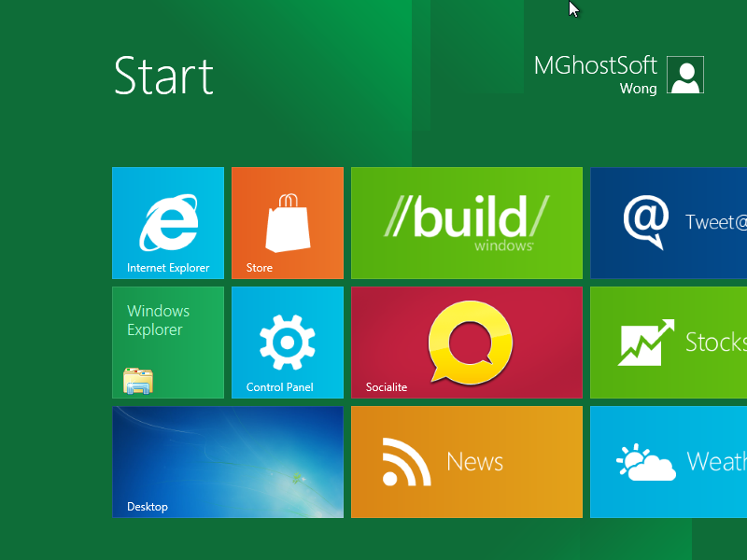
Task: Click the 'Socialite' caption on red tile
Action: [x=387, y=387]
